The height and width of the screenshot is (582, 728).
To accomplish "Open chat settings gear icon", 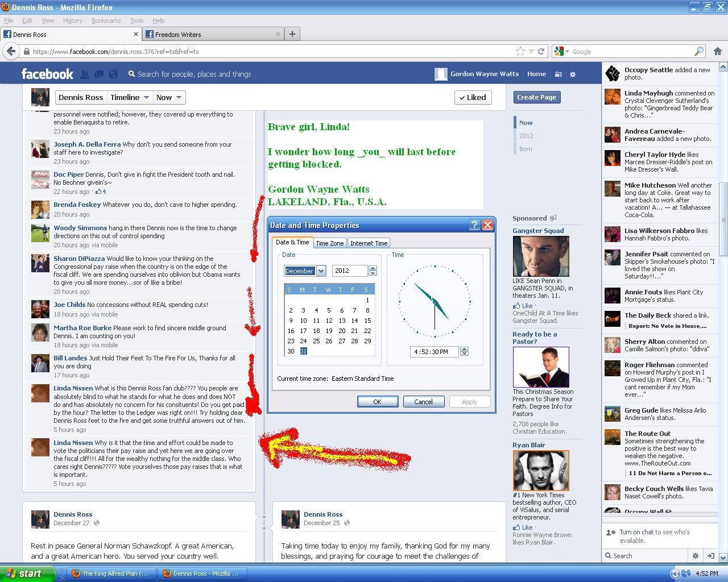I will [x=695, y=556].
